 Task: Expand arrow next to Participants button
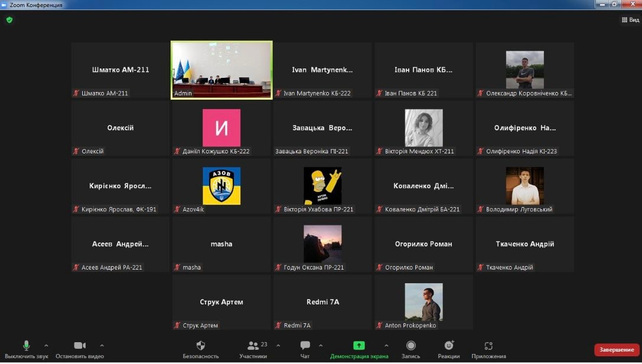[x=278, y=345]
